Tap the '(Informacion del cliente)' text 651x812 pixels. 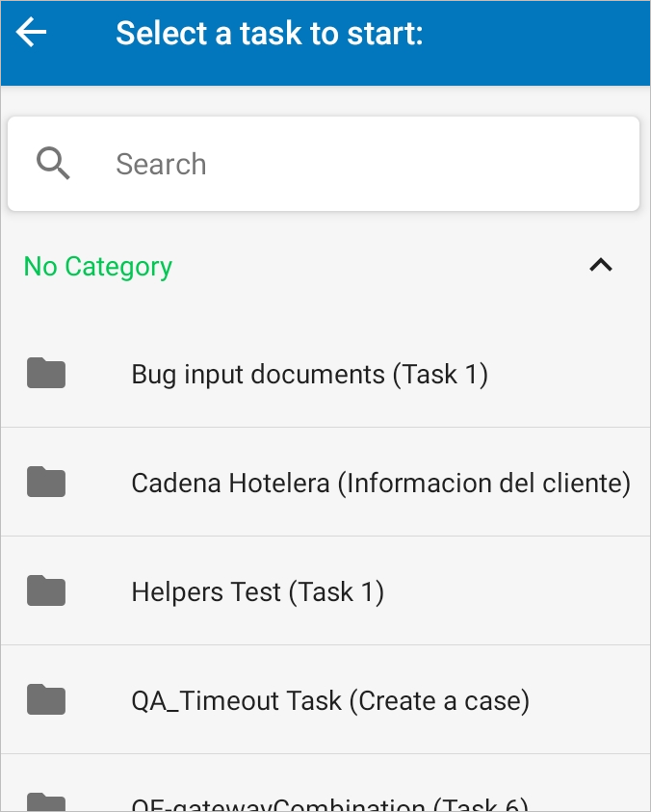point(483,483)
